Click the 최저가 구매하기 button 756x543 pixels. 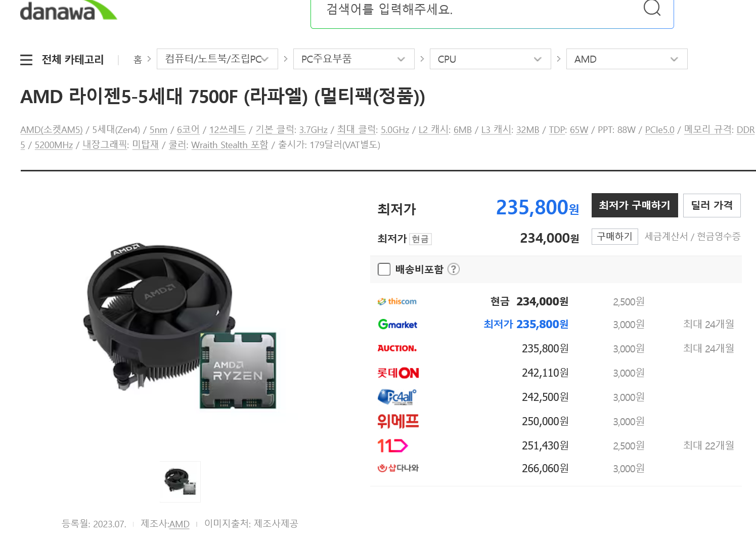pyautogui.click(x=635, y=205)
